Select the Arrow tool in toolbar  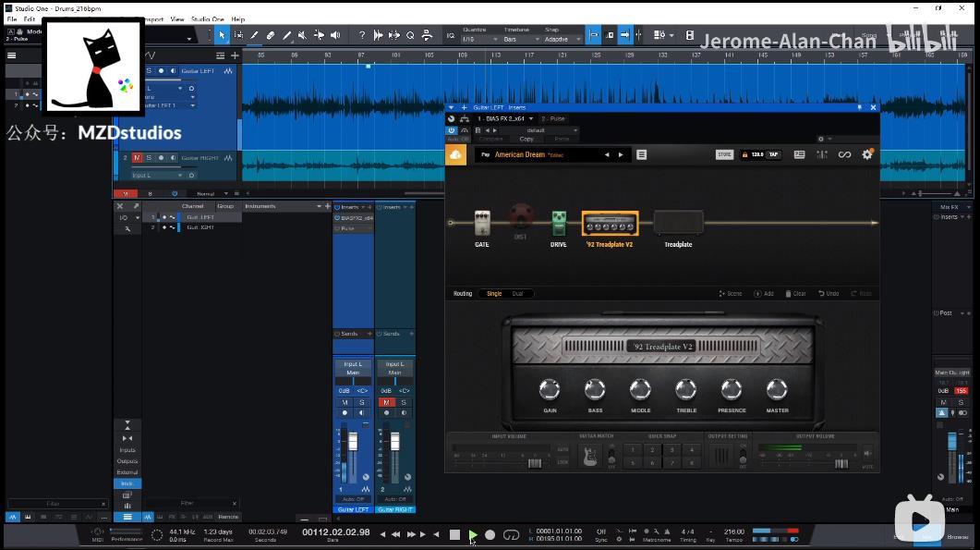coord(222,35)
